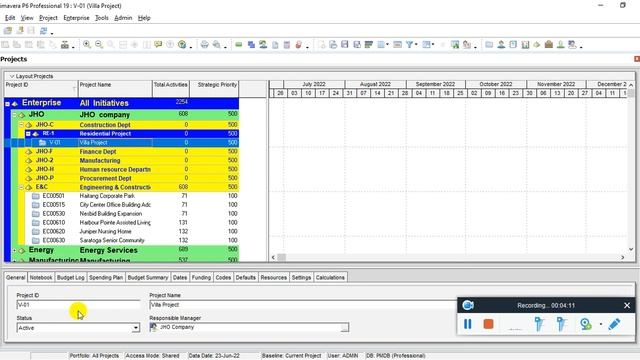Sort by Project ID column header
This screenshot has height=360, width=640.
point(41,88)
